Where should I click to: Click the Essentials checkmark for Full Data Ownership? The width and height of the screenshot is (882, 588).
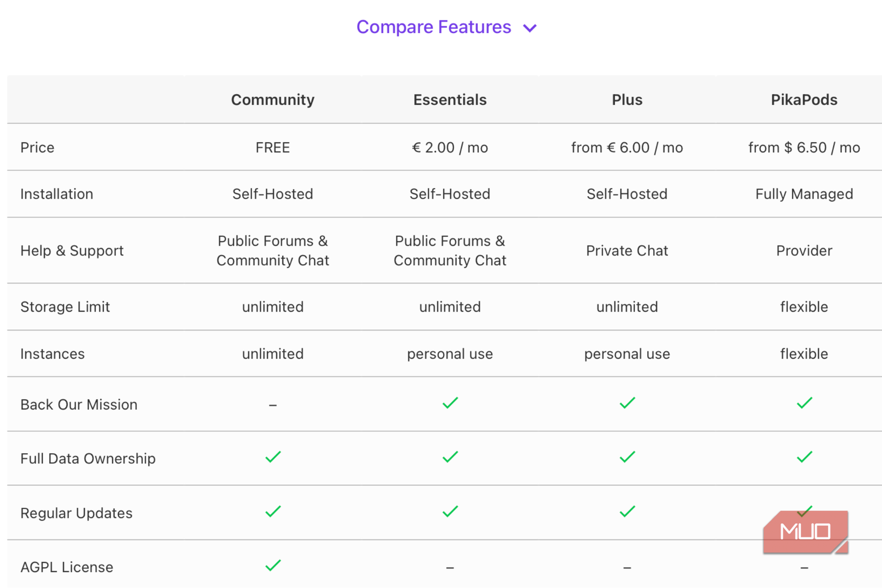[x=450, y=458]
